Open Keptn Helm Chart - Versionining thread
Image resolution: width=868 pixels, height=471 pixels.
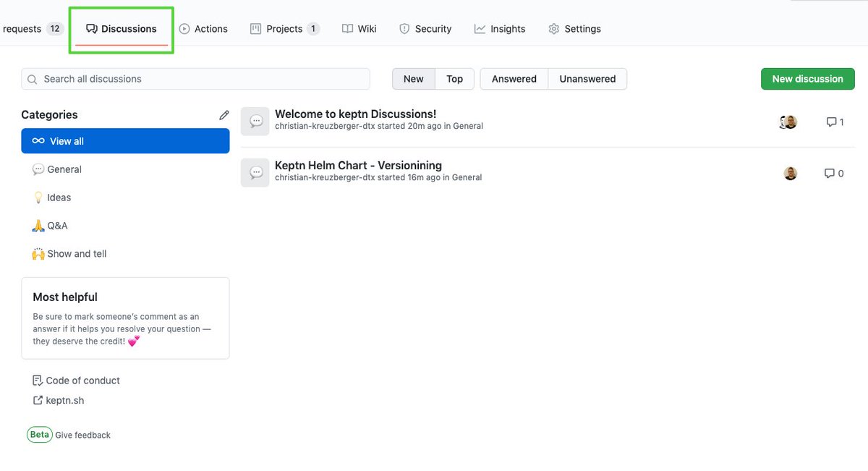pos(358,166)
